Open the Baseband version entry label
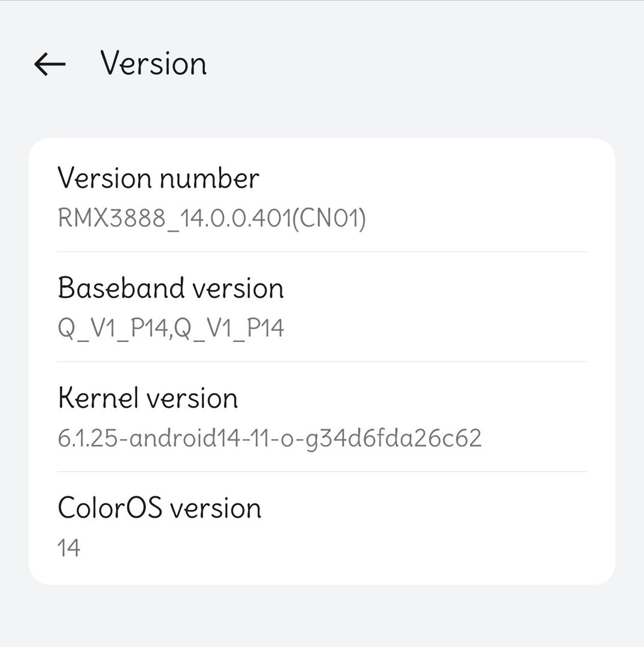 point(171,288)
